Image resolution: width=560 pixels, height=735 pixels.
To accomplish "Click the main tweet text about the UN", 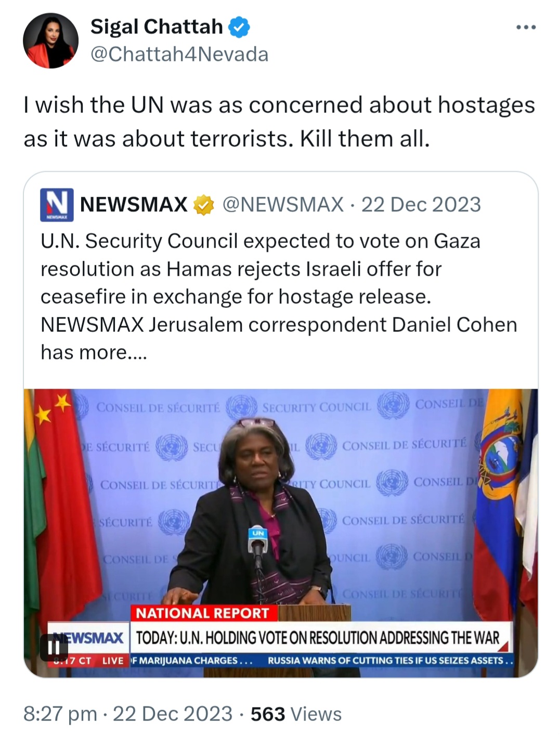I will [x=279, y=122].
